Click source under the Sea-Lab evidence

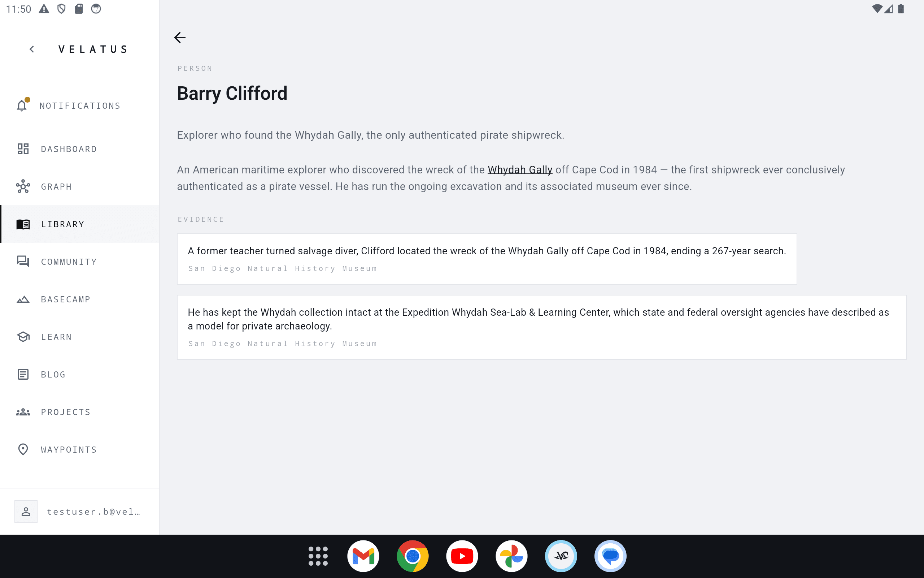[283, 344]
